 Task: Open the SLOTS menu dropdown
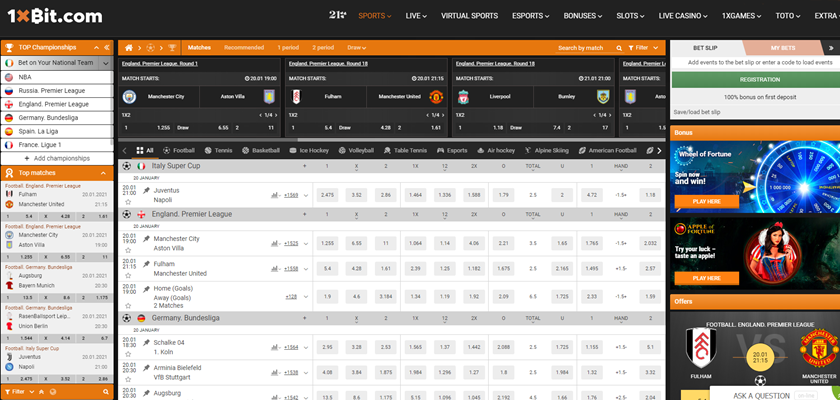630,16
